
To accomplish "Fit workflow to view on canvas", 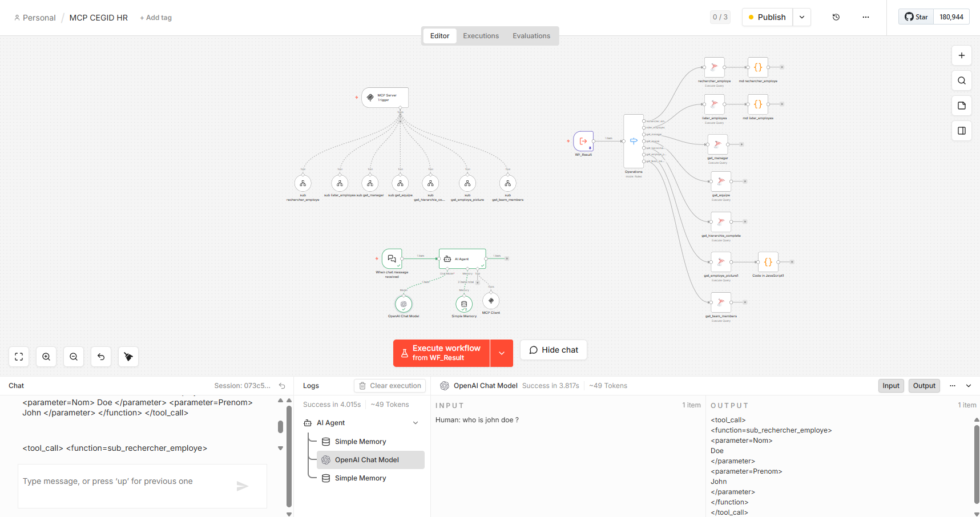I will [19, 357].
